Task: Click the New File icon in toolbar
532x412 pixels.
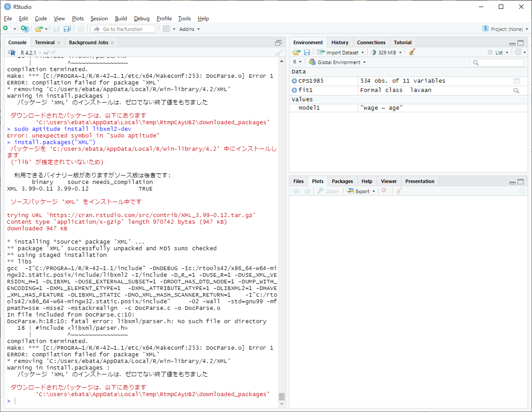Action: point(6,29)
